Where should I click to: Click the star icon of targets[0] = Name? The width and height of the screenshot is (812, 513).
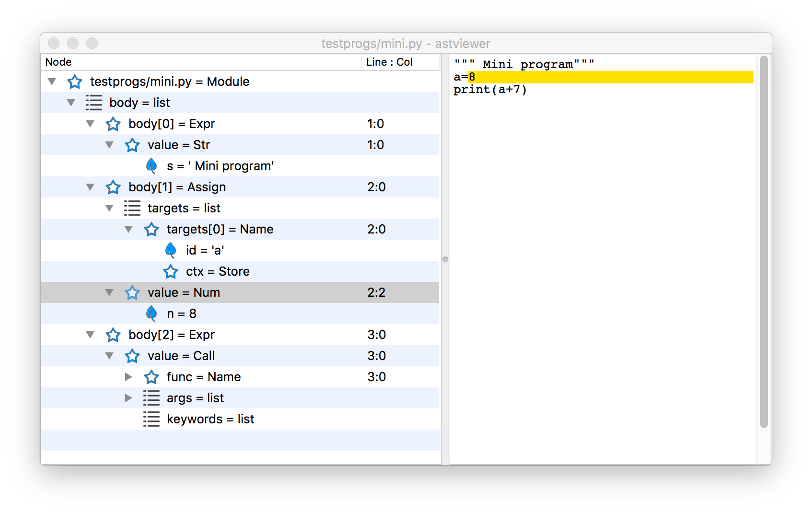point(151,229)
